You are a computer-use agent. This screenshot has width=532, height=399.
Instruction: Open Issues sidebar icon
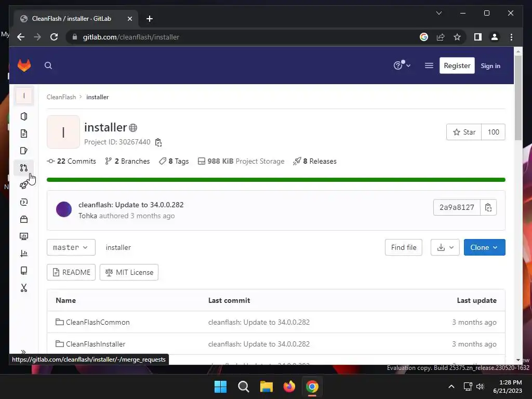click(24, 151)
